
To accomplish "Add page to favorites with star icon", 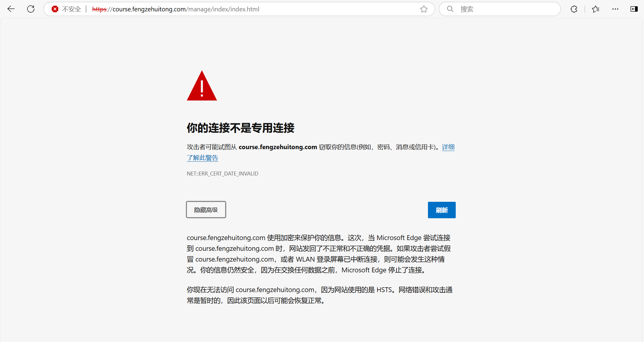I will 424,9.
